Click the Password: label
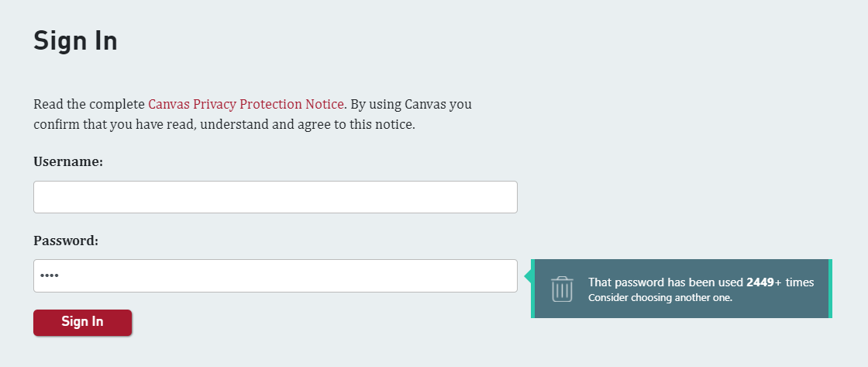 click(66, 241)
